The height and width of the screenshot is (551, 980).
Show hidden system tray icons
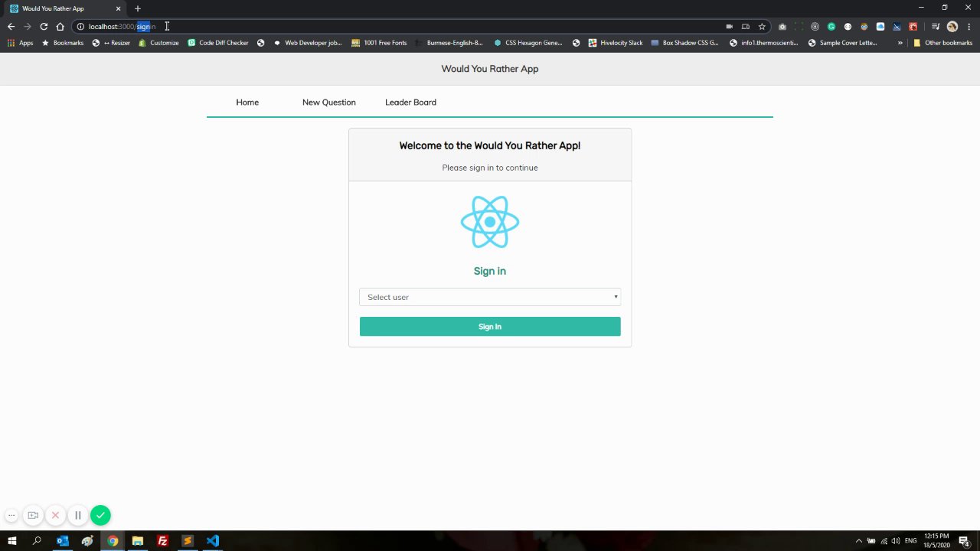pos(858,541)
